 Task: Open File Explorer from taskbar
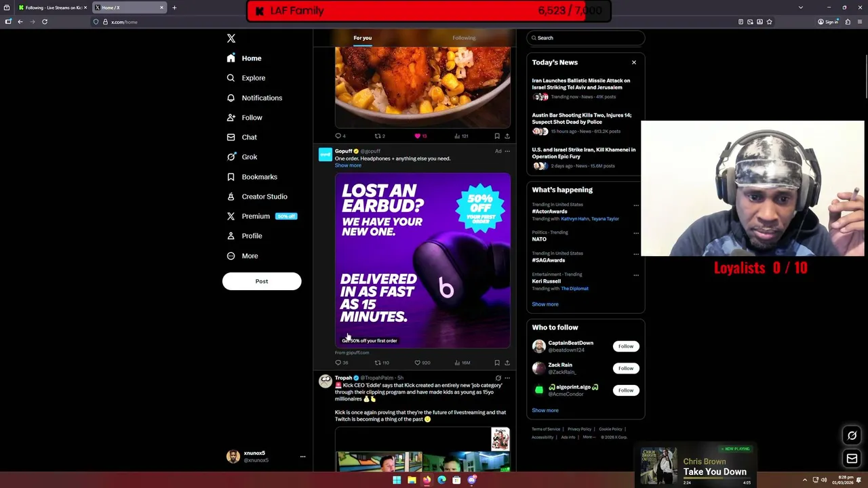pyautogui.click(x=412, y=480)
